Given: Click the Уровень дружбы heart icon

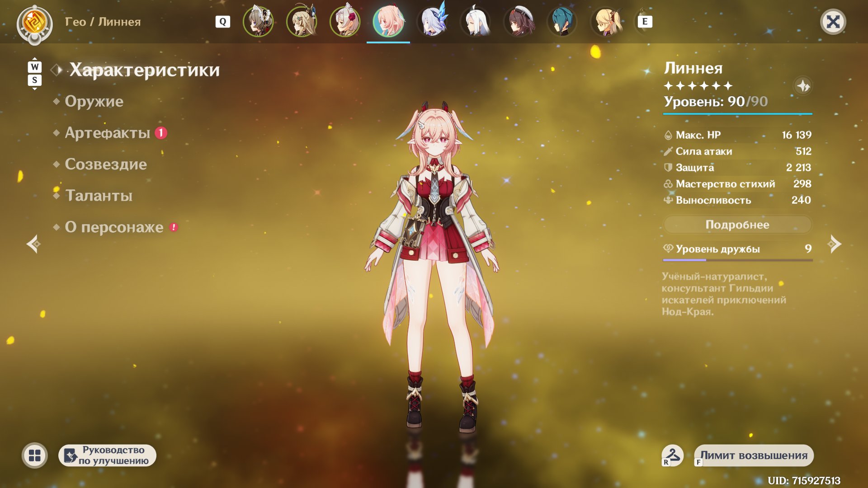Looking at the screenshot, I should pos(668,249).
